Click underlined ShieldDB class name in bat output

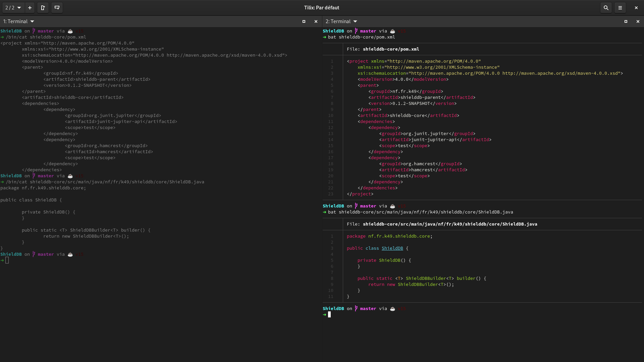click(392, 248)
